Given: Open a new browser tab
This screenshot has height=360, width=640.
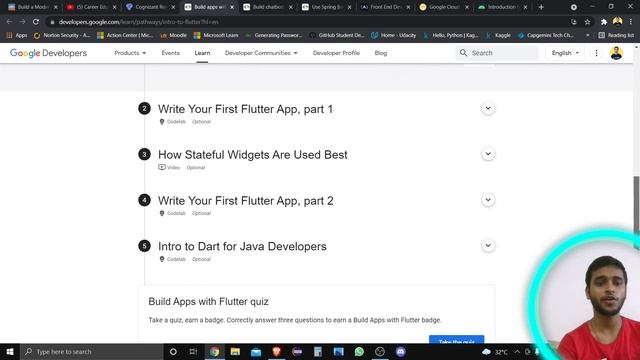Looking at the screenshot, I should point(541,7).
